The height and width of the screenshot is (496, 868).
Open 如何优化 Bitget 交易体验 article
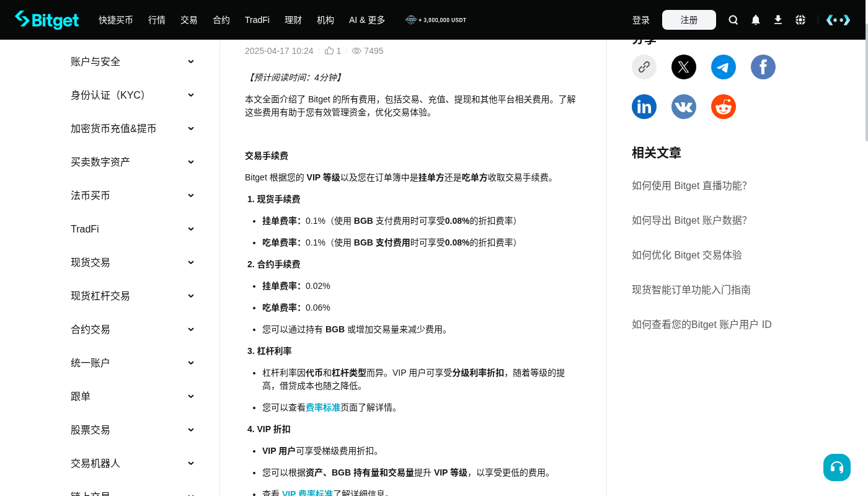click(x=687, y=255)
